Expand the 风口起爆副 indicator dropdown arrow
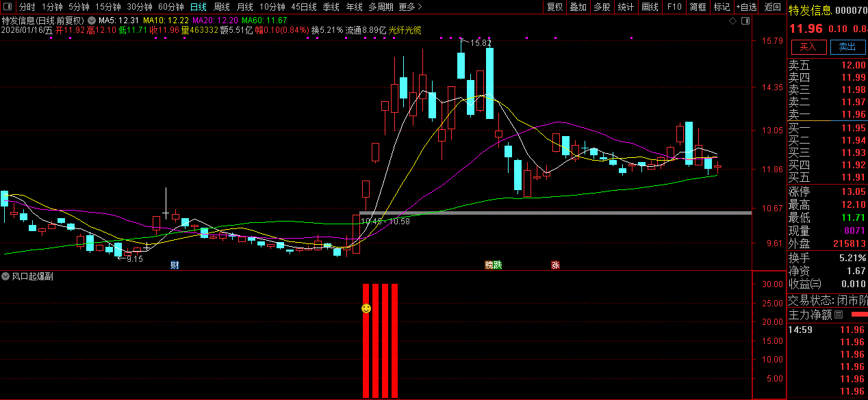 click(6, 276)
